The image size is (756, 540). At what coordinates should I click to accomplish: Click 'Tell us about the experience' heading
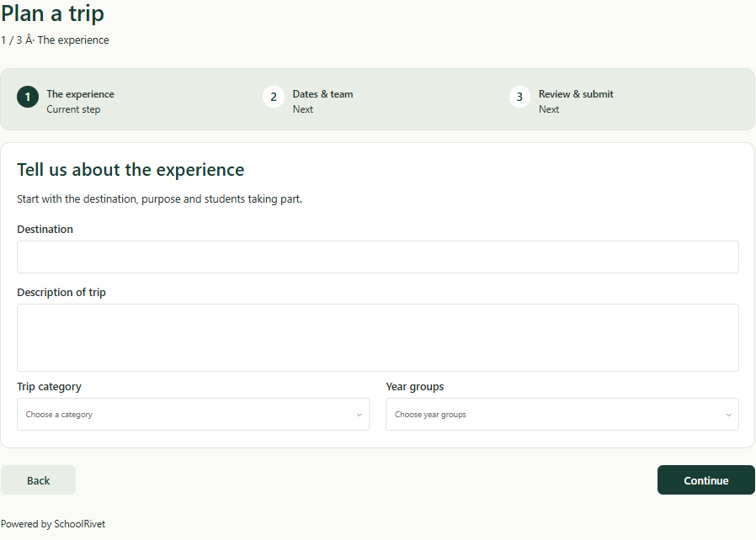130,170
